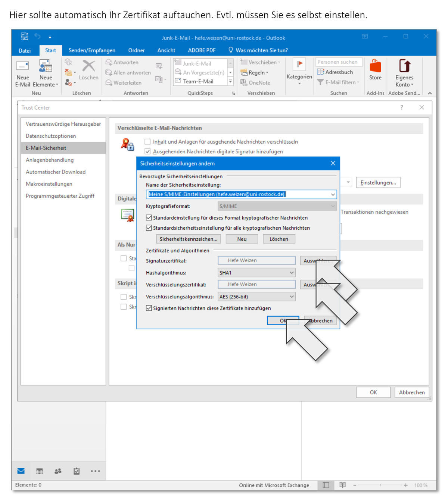
Task: Click Was möchten Sie tun? box
Action: click(x=258, y=50)
